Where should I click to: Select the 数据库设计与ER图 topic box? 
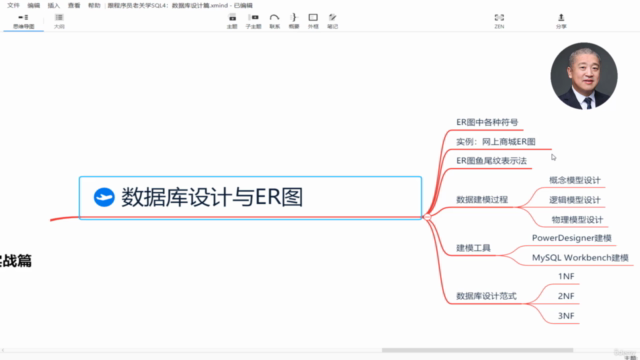tap(250, 198)
